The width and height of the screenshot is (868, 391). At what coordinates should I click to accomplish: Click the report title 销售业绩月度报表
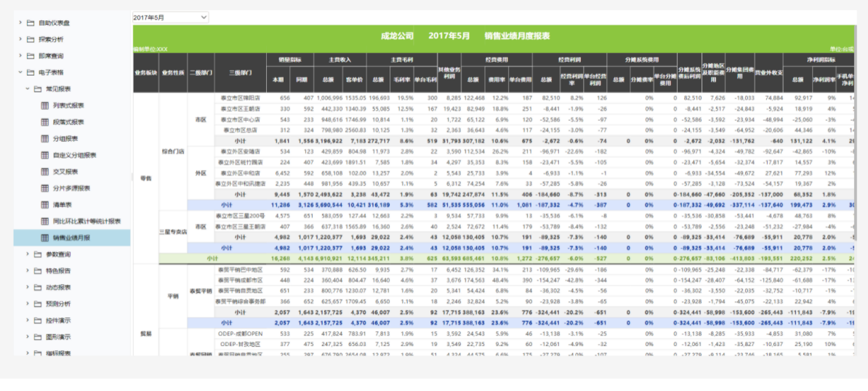click(x=516, y=36)
